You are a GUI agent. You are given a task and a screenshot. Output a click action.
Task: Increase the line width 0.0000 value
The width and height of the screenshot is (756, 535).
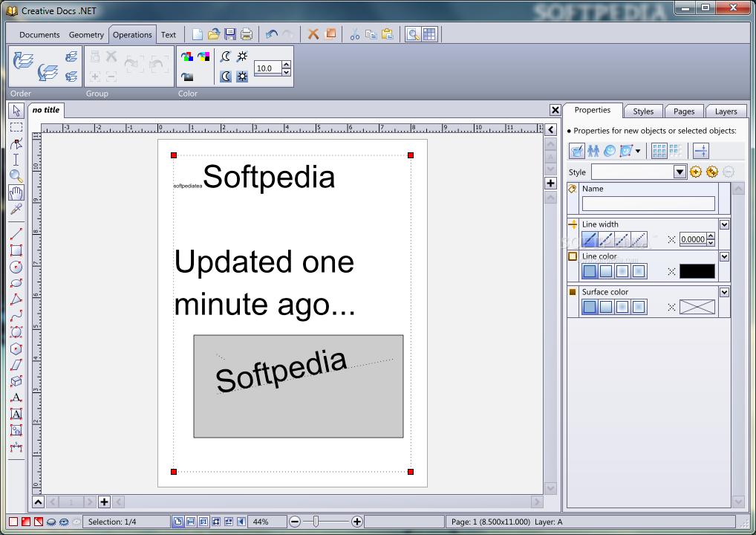[x=711, y=236]
